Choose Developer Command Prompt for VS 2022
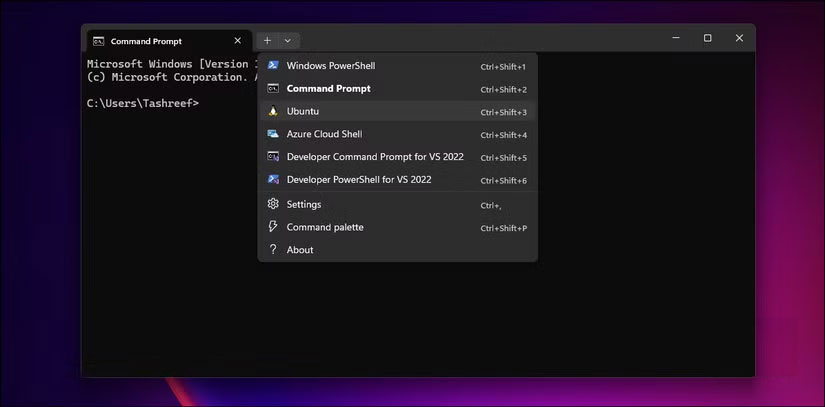Screen dimensions: 825x407 (397, 157)
